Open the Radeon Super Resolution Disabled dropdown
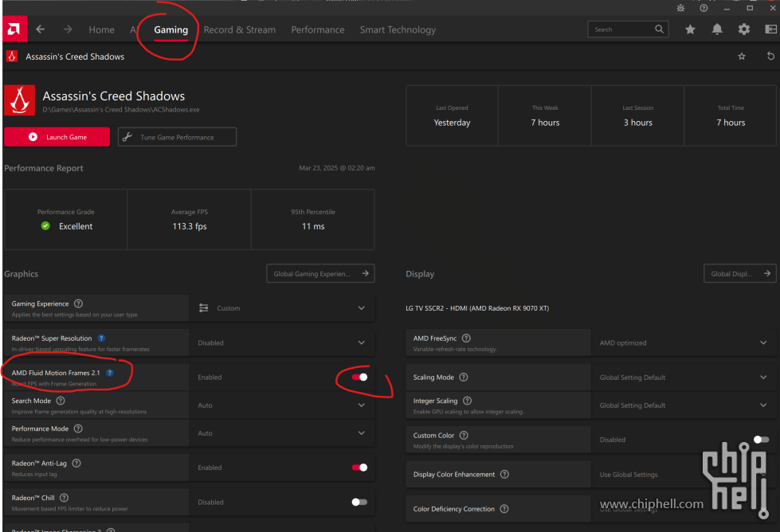Screen dimensions: 780x532 tap(282, 342)
